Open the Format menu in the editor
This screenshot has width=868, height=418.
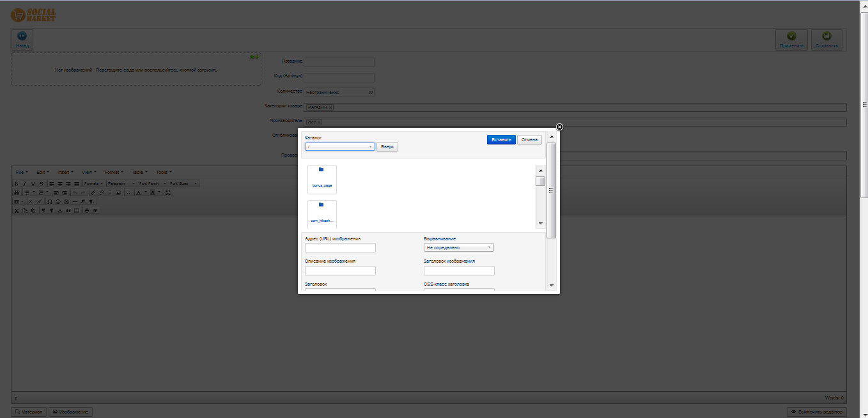(114, 172)
